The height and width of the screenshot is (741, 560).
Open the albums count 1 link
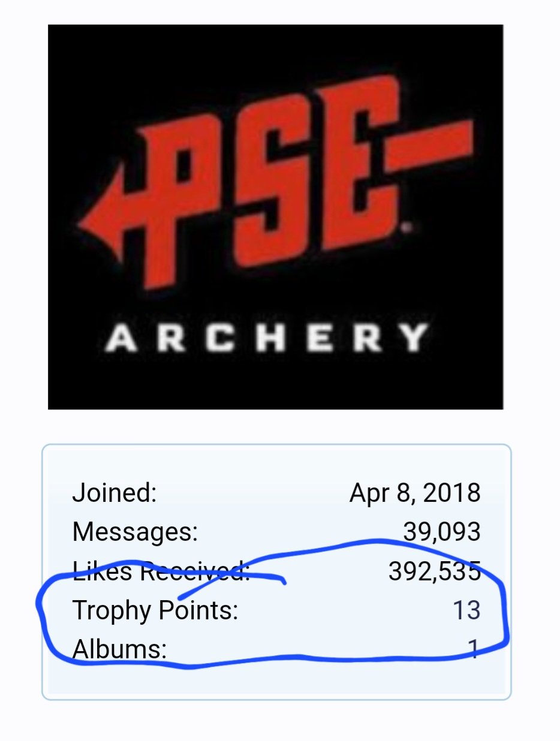point(474,649)
